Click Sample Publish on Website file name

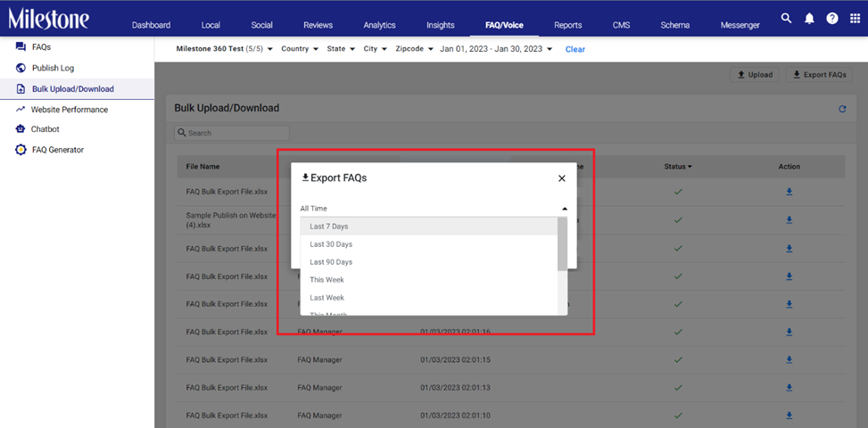231,220
